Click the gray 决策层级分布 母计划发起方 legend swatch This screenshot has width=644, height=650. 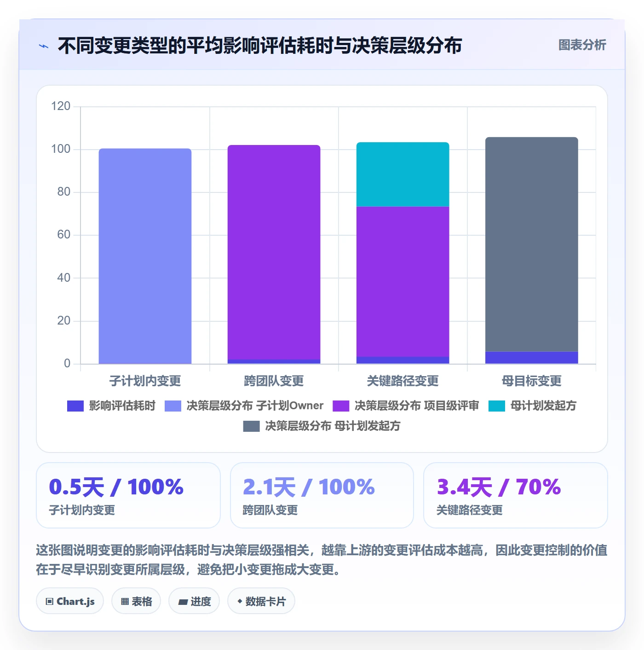pyautogui.click(x=251, y=426)
